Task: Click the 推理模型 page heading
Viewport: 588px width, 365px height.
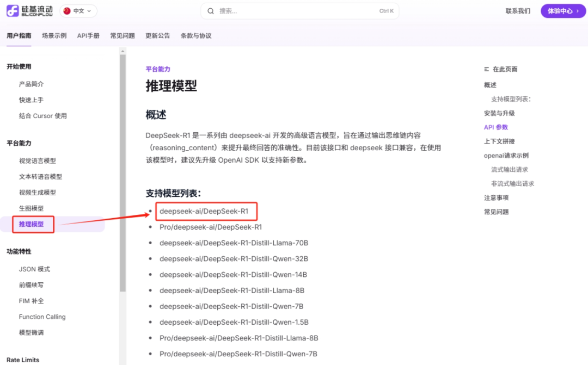Action: pos(171,86)
